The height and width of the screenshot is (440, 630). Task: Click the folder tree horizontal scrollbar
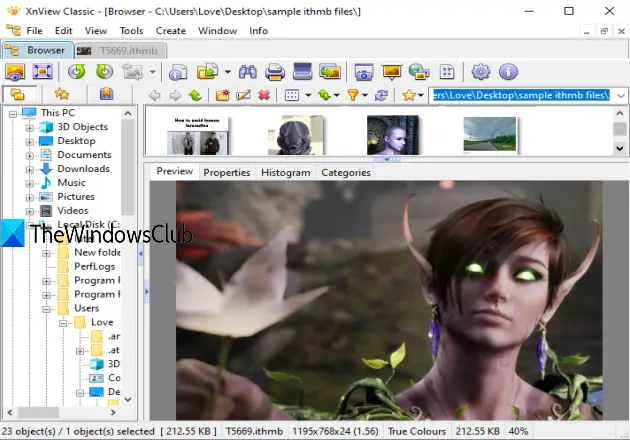(64, 412)
